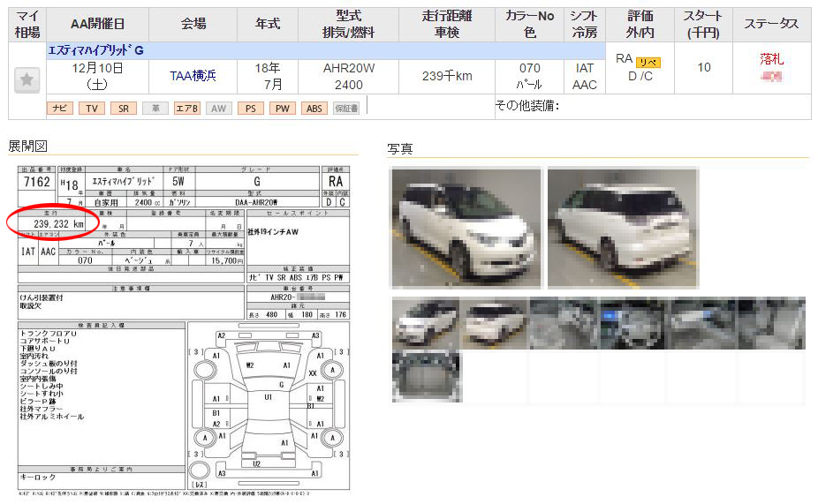Click the star favorite icon under マイ相場
This screenshot has height=504, width=818.
coord(27,80)
